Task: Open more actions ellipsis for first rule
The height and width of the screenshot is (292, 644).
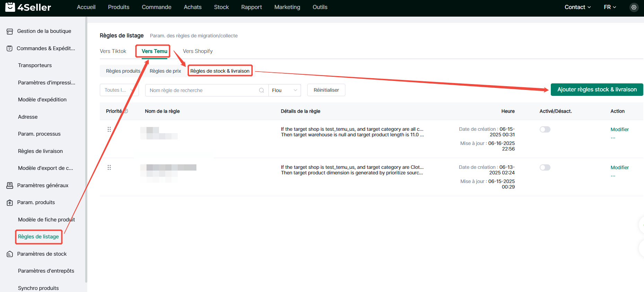Action: [613, 138]
